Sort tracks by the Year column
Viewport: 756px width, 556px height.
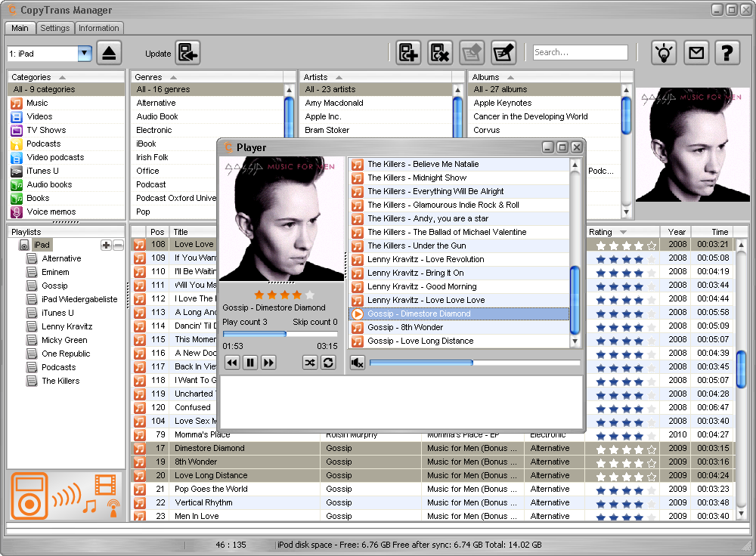(x=677, y=232)
